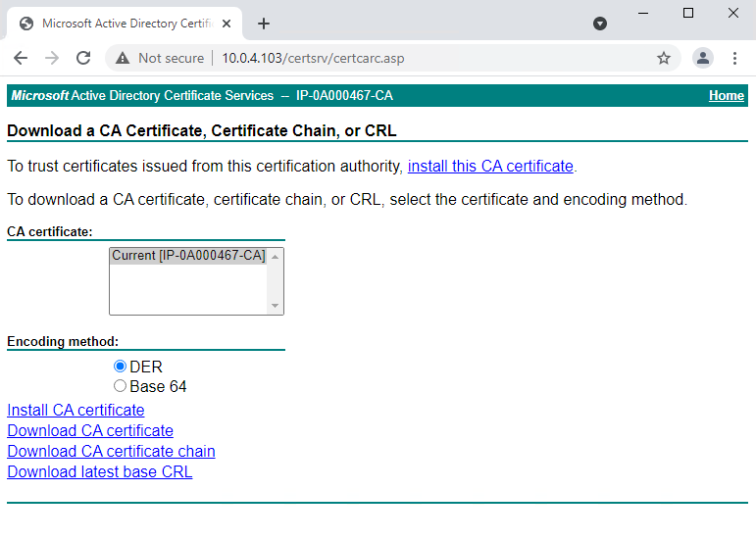
Task: Click the CA certificate list scroll down arrow
Action: tap(275, 306)
